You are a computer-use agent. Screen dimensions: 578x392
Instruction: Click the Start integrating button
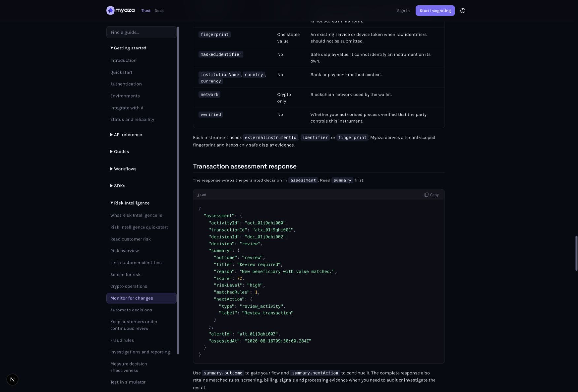435,11
